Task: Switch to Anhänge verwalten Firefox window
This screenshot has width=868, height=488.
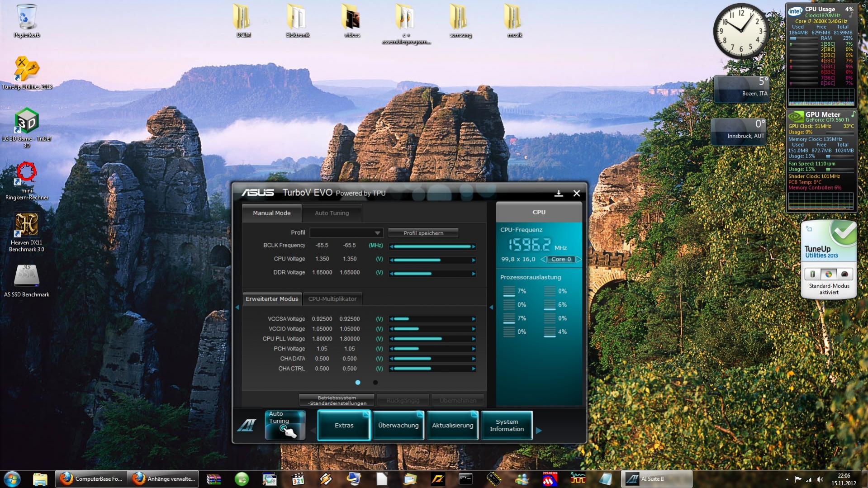Action: 164,479
